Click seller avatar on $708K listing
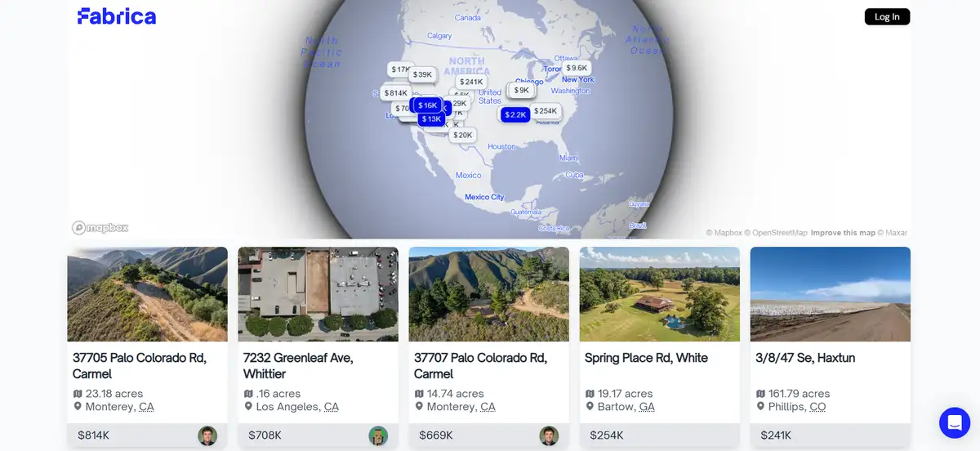The width and height of the screenshot is (980, 451). (378, 435)
